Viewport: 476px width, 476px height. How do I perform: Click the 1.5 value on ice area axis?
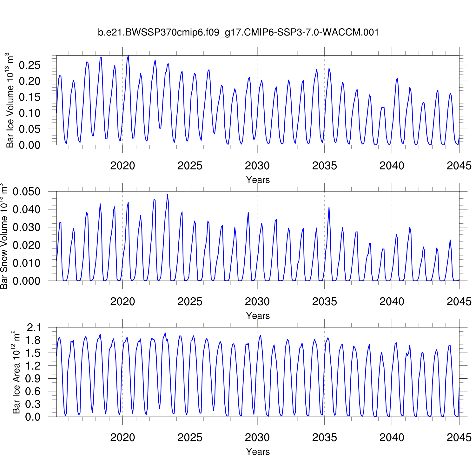(x=34, y=353)
